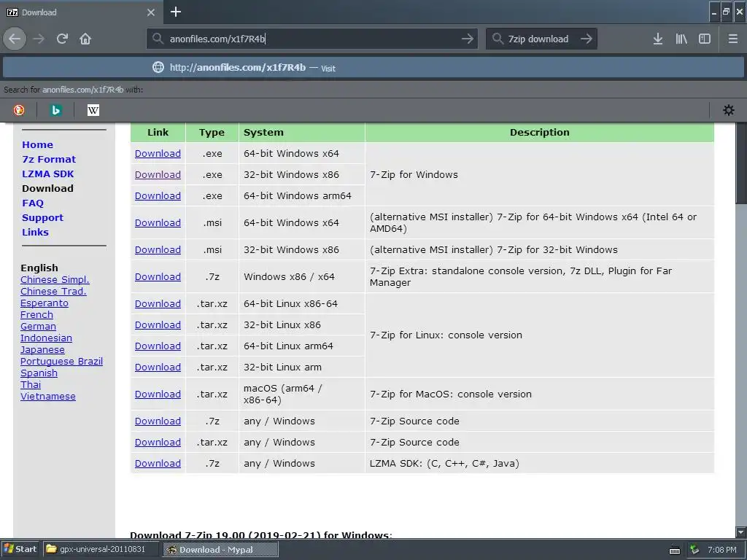
Task: Download the LZMA SDK .7z archive
Action: pyautogui.click(x=158, y=463)
